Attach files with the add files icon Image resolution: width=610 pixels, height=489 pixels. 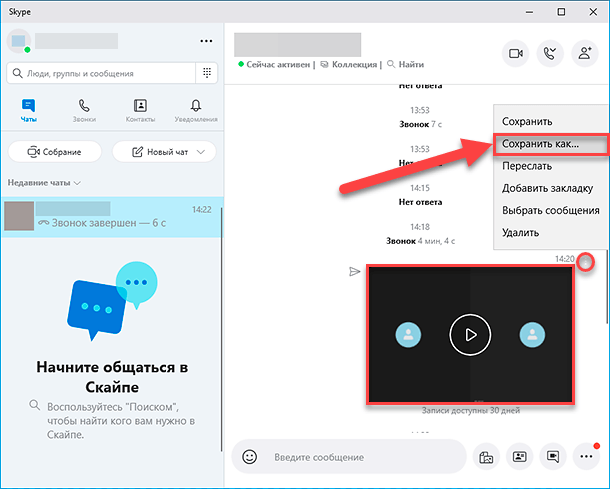pyautogui.click(x=486, y=457)
